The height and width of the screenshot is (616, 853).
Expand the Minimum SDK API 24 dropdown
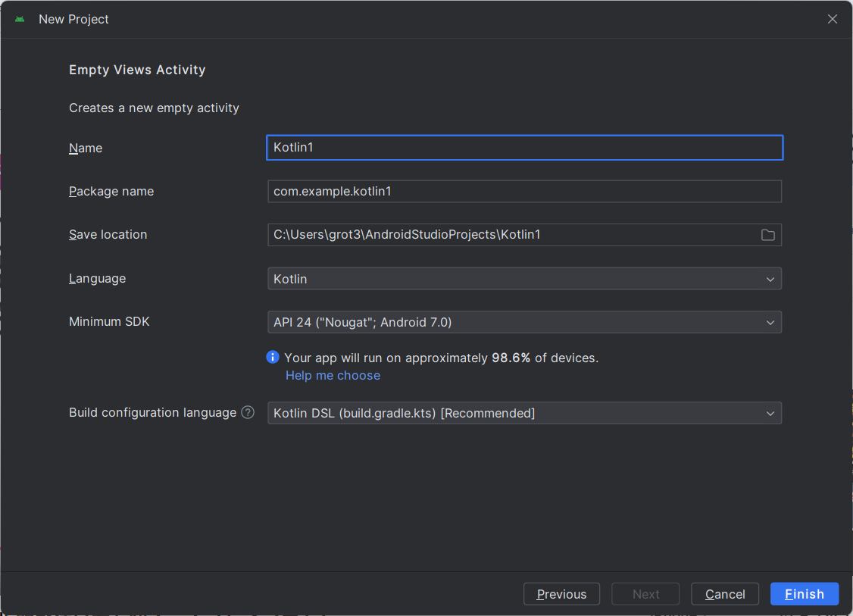(524, 322)
